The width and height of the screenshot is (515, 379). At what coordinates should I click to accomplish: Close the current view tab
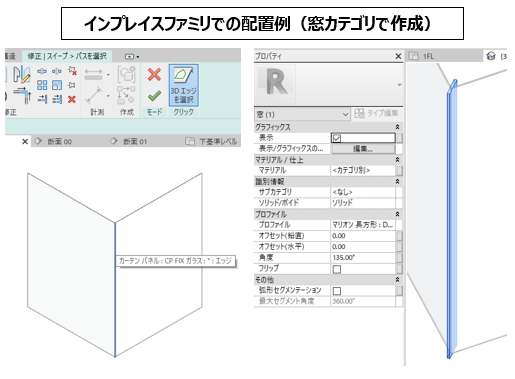(x=25, y=142)
